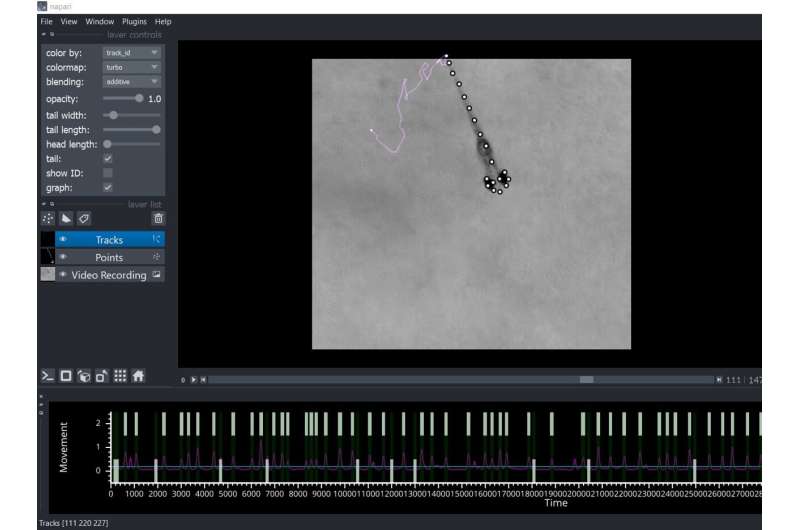This screenshot has width=800, height=530.
Task: Create a new points layer
Action: point(48,219)
